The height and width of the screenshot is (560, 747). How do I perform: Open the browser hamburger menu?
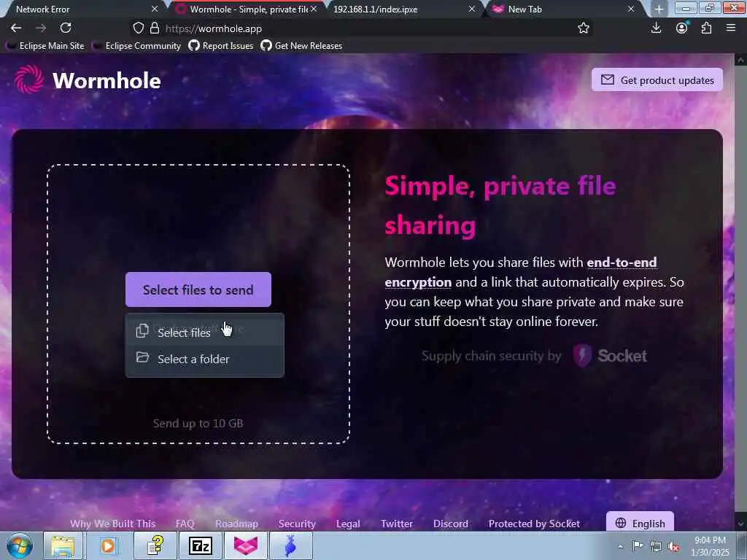click(x=731, y=28)
